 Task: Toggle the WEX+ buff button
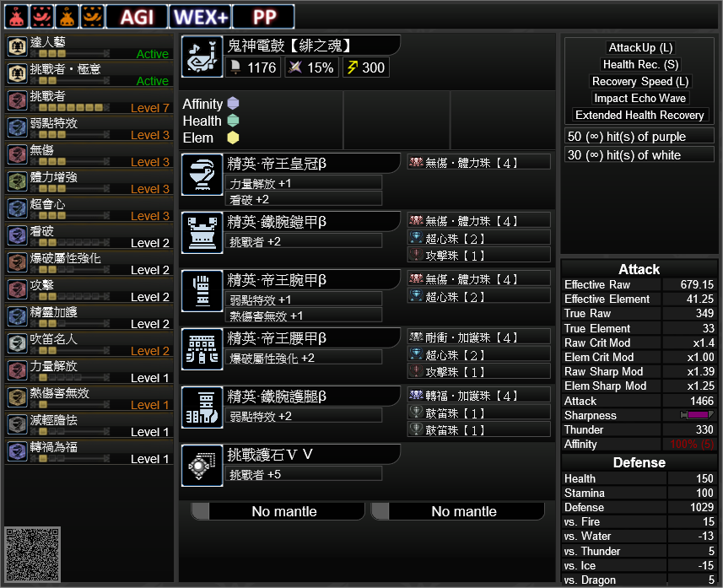tap(200, 17)
